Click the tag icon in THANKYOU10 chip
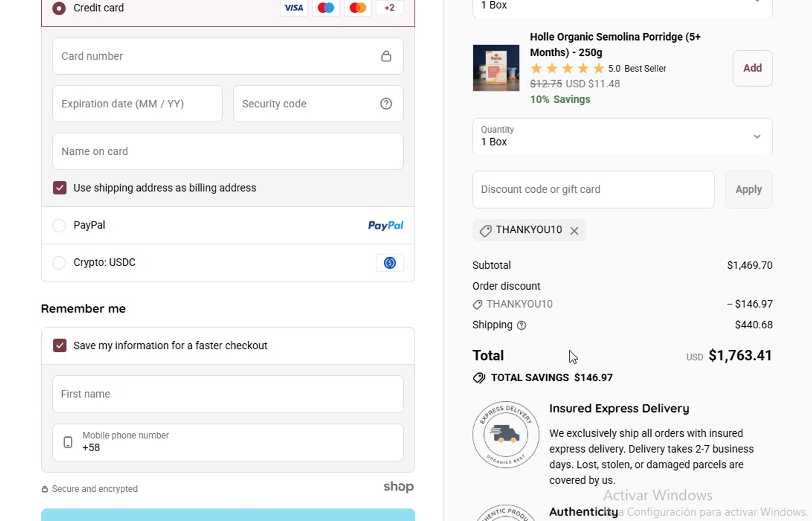 tap(485, 231)
